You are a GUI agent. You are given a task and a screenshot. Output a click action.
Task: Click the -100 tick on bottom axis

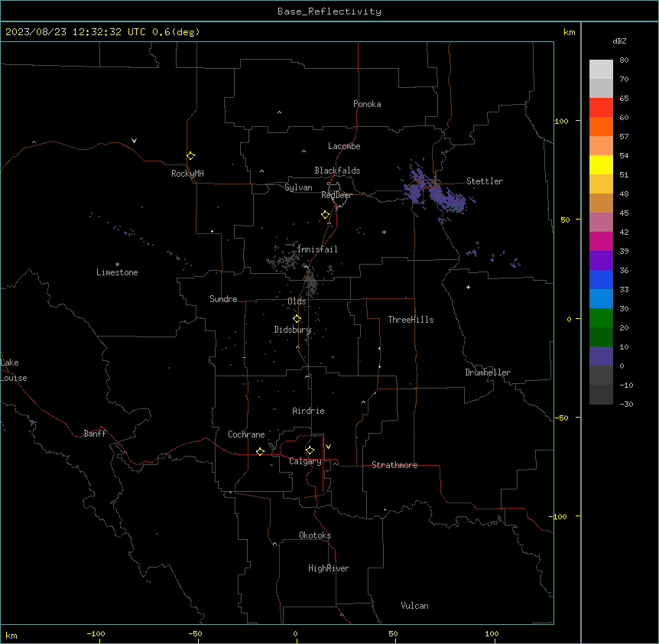96,633
